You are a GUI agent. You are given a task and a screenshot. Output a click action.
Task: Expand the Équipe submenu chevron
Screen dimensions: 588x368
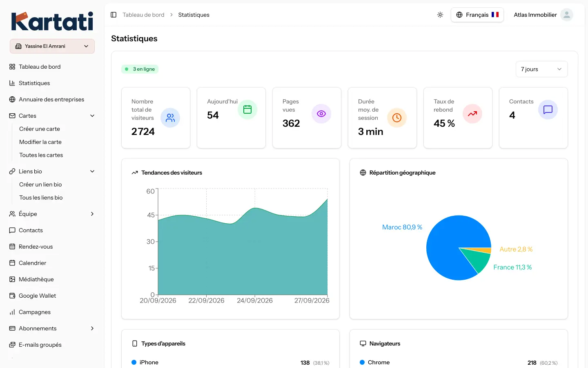click(x=92, y=214)
